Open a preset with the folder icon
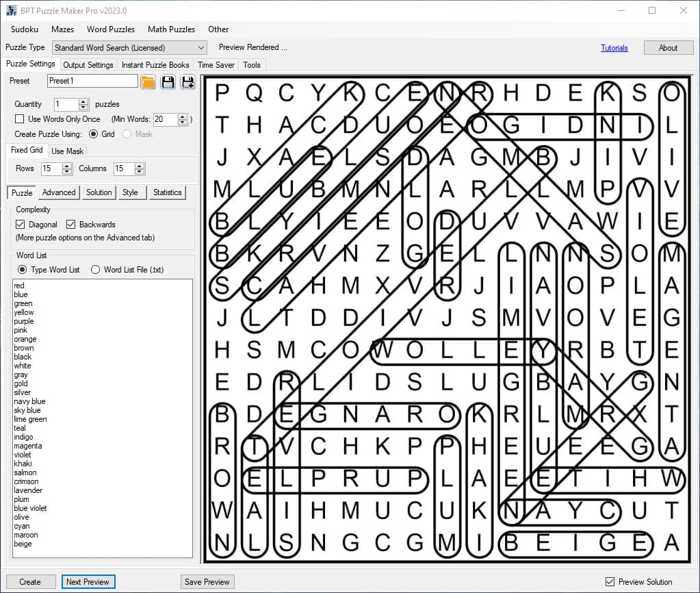The image size is (700, 593). (148, 82)
